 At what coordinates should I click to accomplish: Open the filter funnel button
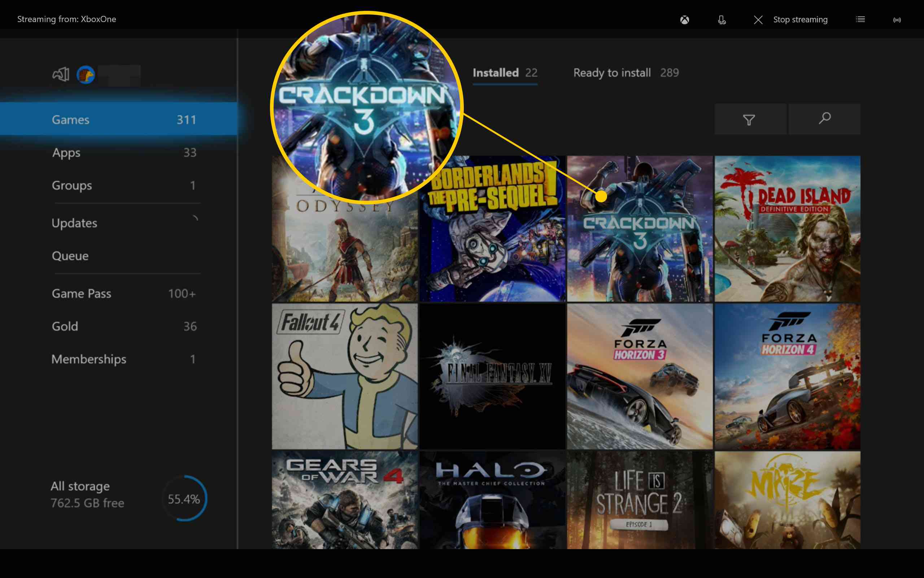tap(750, 119)
